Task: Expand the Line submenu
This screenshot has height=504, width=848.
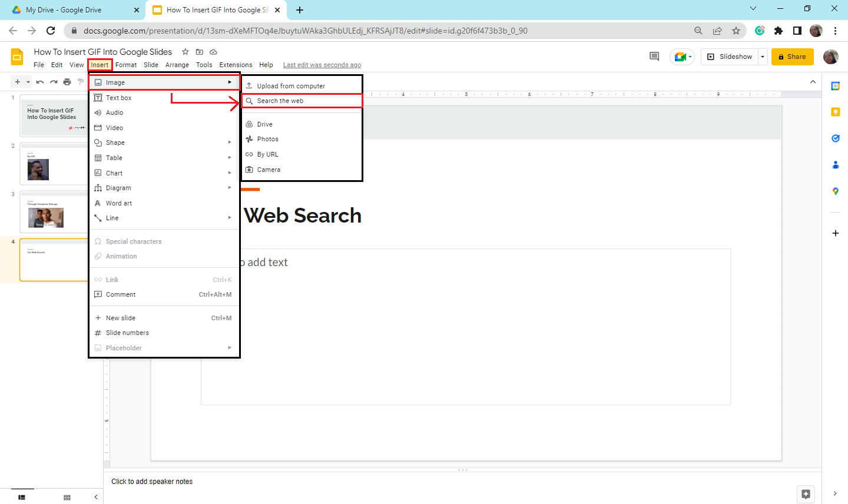Action: point(164,218)
